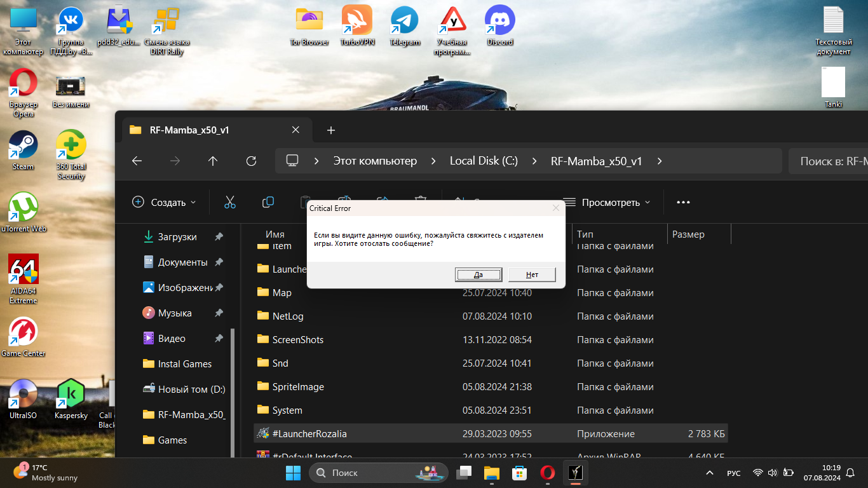
Task: Open UltraISO desktop shortcut
Action: [24, 399]
